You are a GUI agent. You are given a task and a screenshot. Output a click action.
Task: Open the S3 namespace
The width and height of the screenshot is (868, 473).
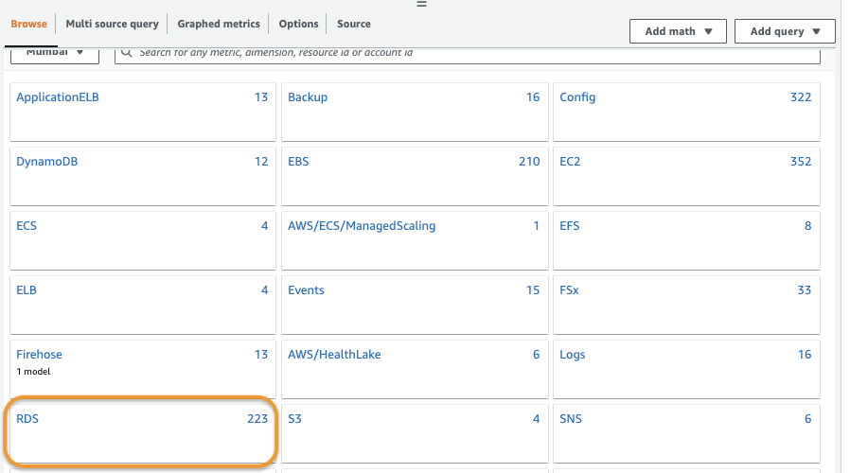pos(415,433)
